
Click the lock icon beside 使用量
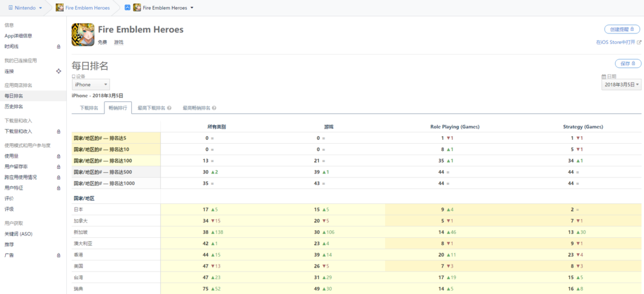pos(59,156)
